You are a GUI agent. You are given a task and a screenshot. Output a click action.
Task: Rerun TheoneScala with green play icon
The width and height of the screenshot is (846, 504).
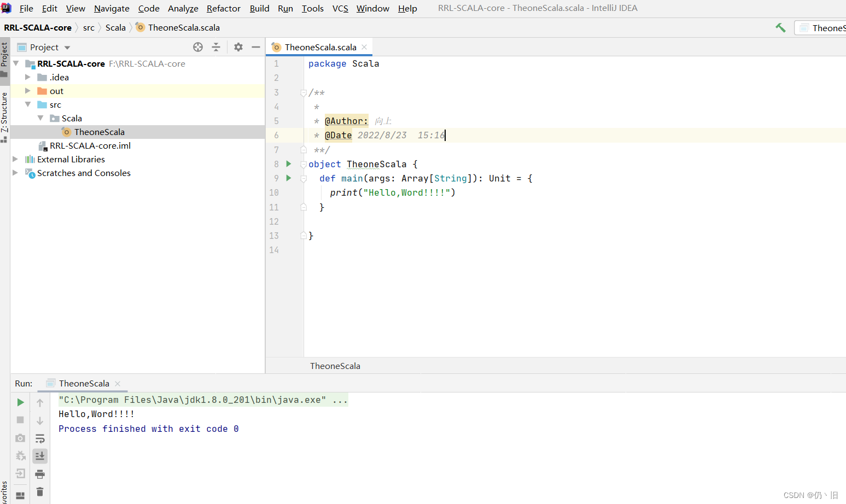20,402
